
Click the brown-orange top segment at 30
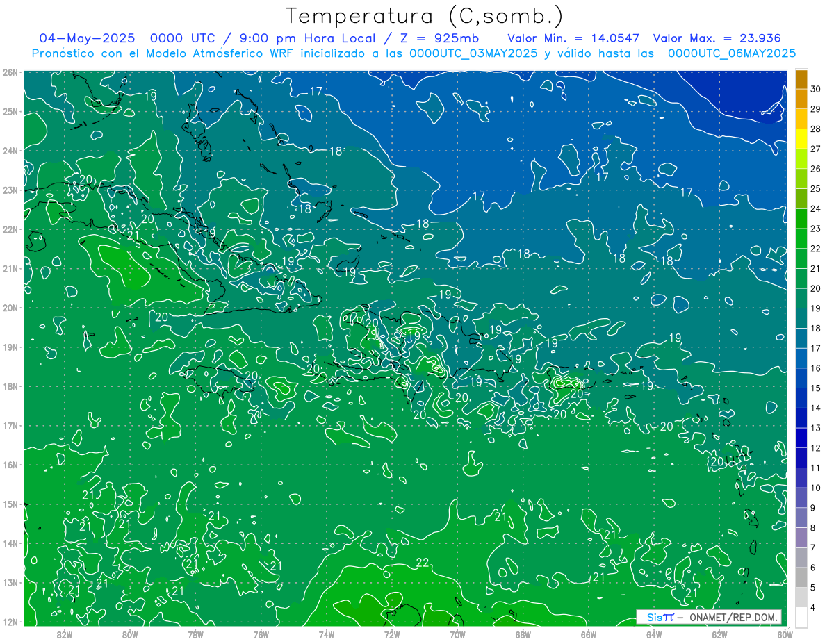pyautogui.click(x=802, y=79)
